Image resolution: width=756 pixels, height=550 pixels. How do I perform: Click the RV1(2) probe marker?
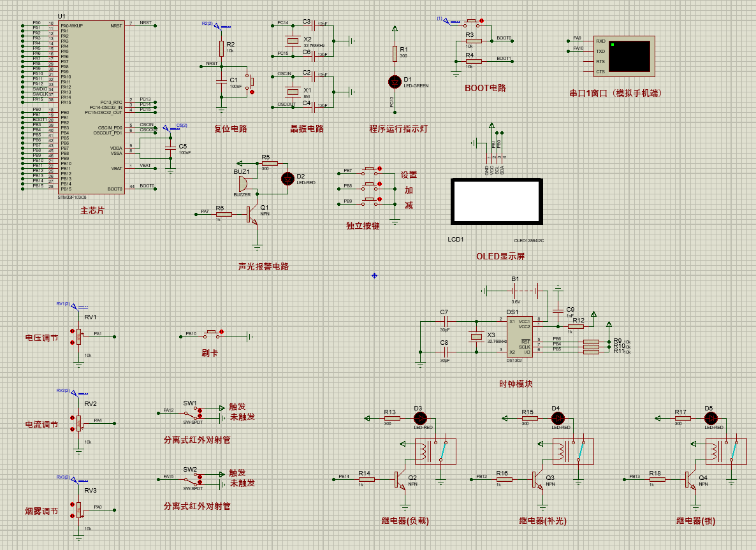(x=75, y=307)
